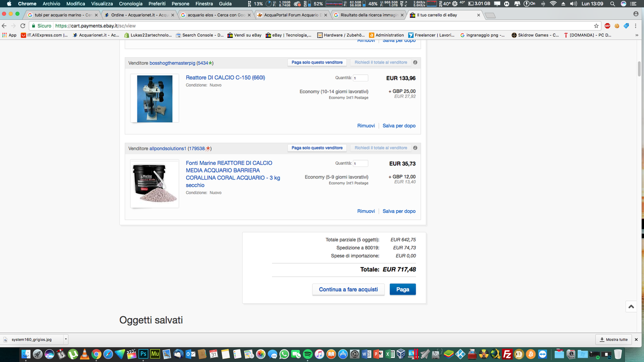Reload the eBay cart page

pyautogui.click(x=23, y=26)
